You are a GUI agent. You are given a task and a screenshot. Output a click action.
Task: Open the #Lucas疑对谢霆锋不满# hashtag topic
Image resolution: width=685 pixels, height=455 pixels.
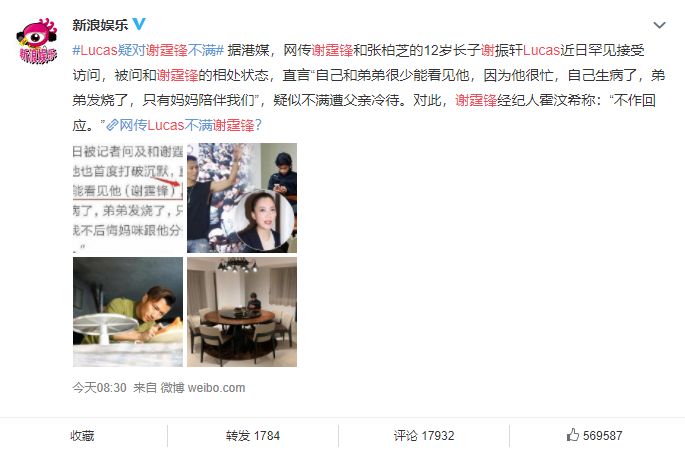click(148, 50)
